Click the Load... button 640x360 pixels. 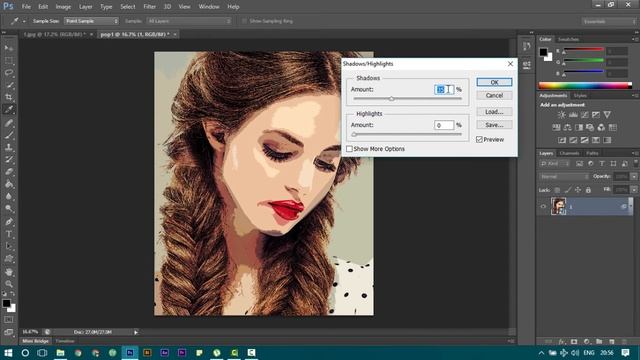(494, 112)
